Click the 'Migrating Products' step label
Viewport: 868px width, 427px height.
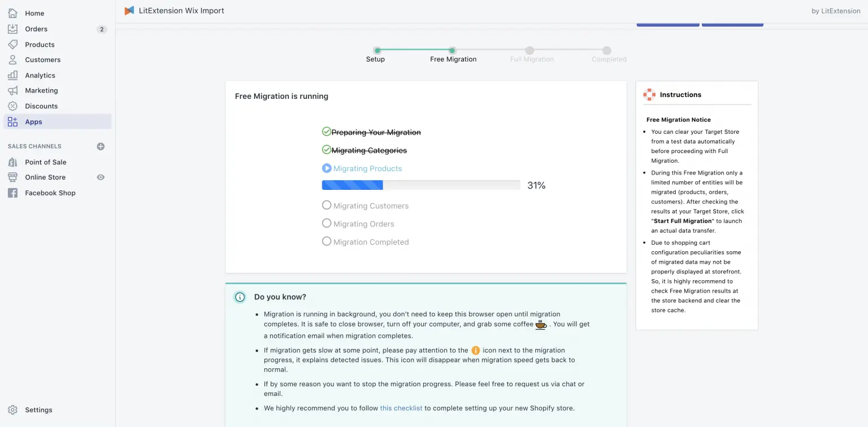tap(368, 168)
